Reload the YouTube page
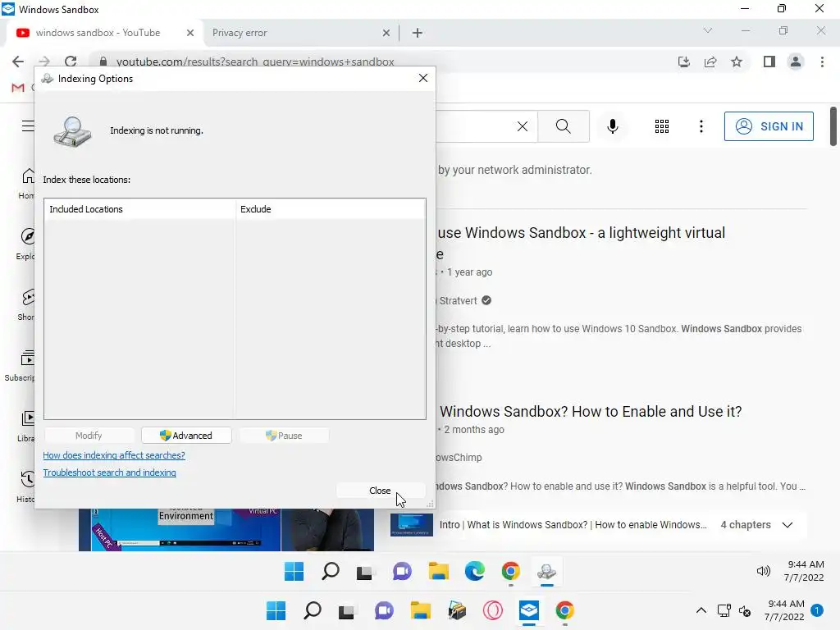The width and height of the screenshot is (840, 630). point(71,62)
